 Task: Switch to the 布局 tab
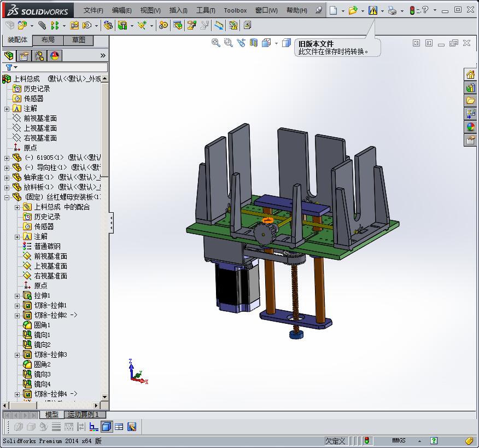pyautogui.click(x=48, y=40)
